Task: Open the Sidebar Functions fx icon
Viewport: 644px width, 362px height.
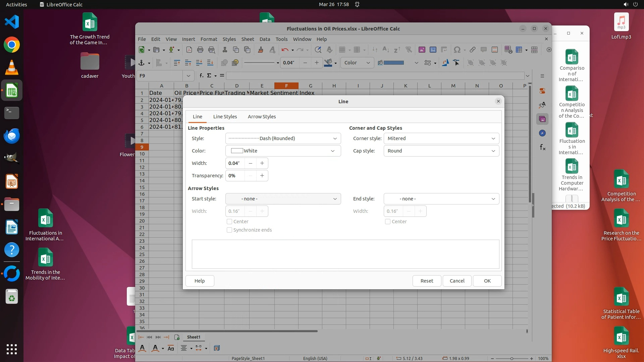Action: [x=542, y=147]
